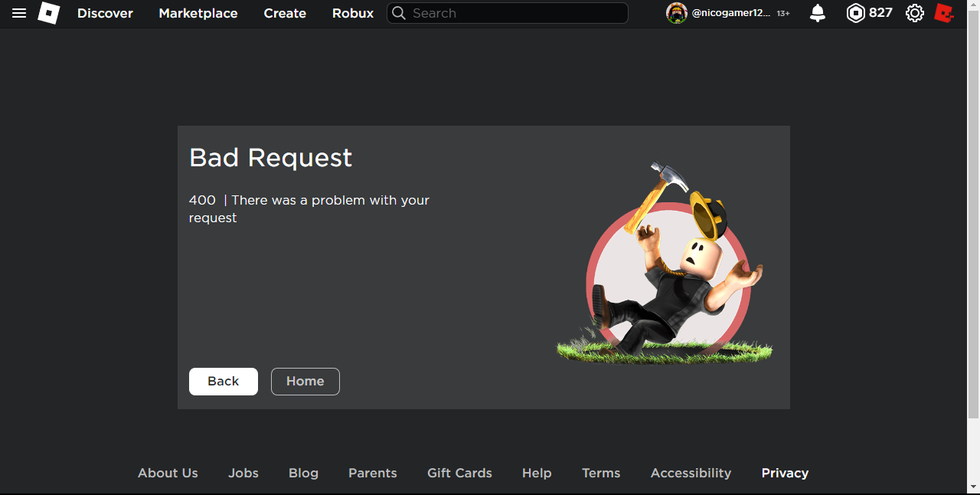980x495 pixels.
Task: Open the settings gear icon
Action: (x=914, y=13)
